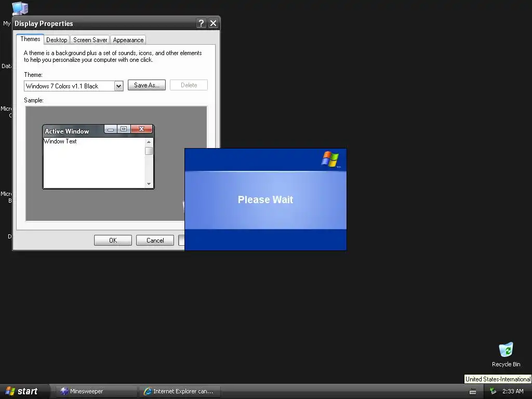Click the sample window maximize icon

tap(124, 129)
